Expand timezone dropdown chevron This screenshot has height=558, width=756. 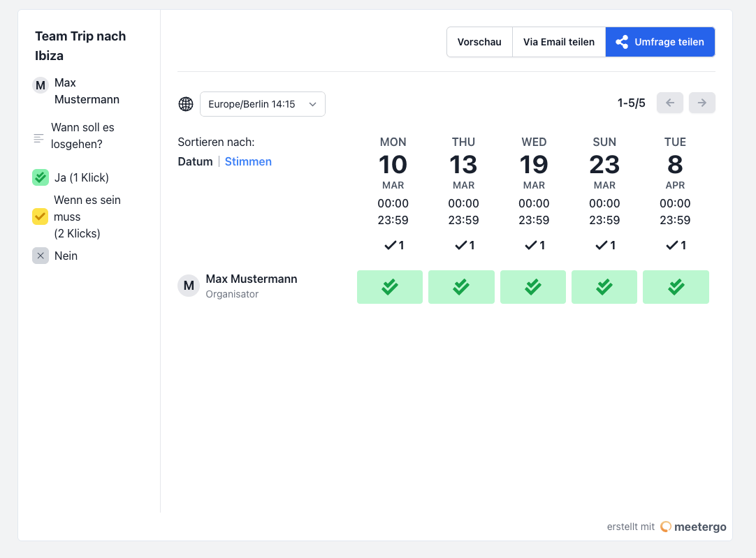click(x=312, y=104)
